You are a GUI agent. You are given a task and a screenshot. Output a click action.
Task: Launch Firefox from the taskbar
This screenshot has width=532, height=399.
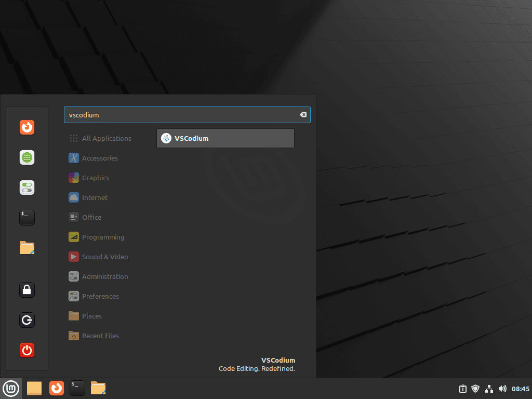click(x=56, y=389)
